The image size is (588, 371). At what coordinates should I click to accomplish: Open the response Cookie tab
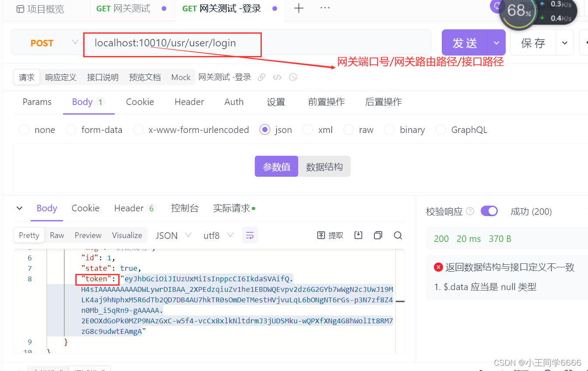coord(85,208)
